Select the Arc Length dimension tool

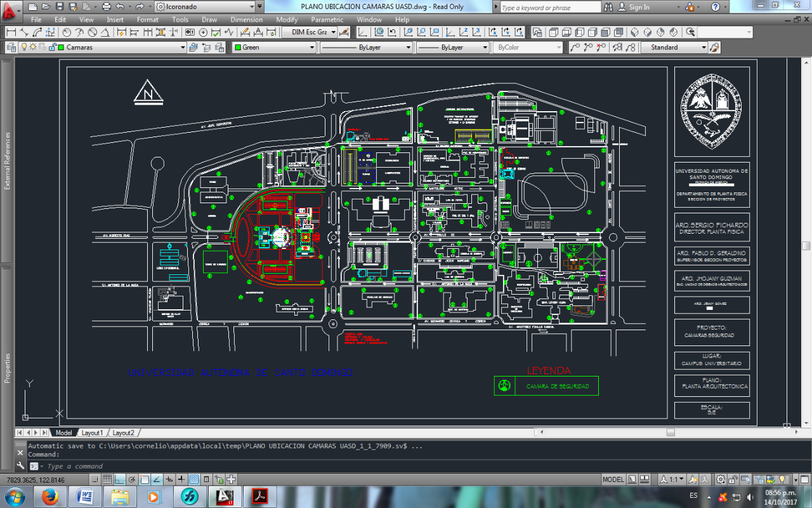coord(37,32)
